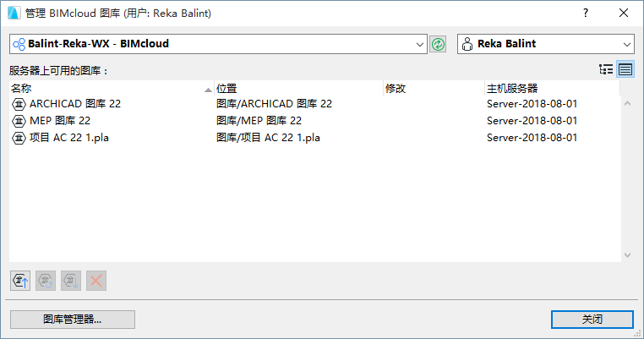This screenshot has height=339, width=644.
Task: Select the ARCHICAD 图库 22 row
Action: (315, 104)
